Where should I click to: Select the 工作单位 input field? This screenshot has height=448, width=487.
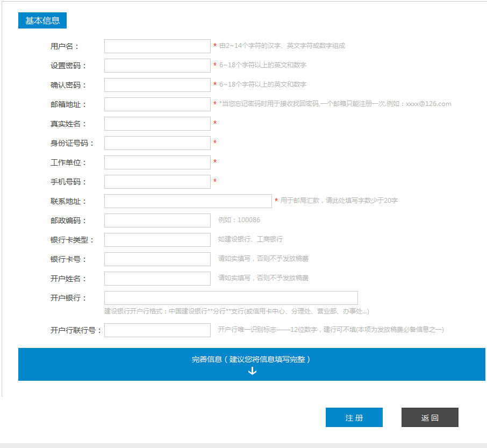[x=157, y=162]
